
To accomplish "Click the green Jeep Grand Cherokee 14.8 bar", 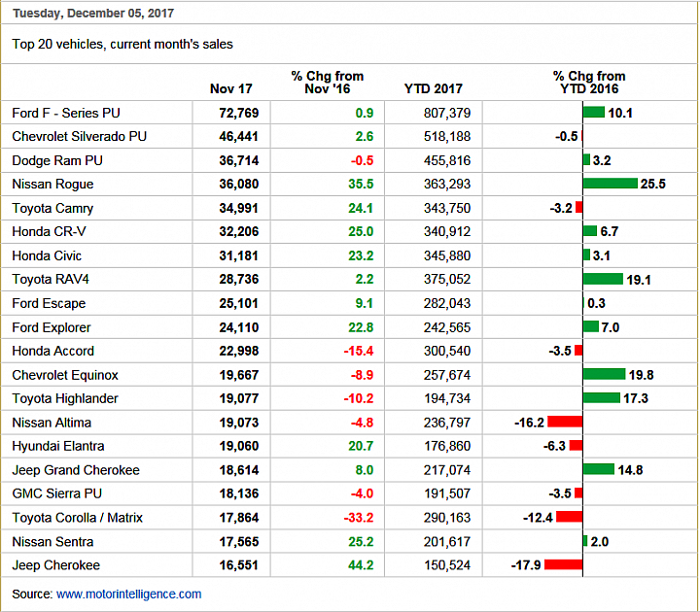I will click(599, 469).
